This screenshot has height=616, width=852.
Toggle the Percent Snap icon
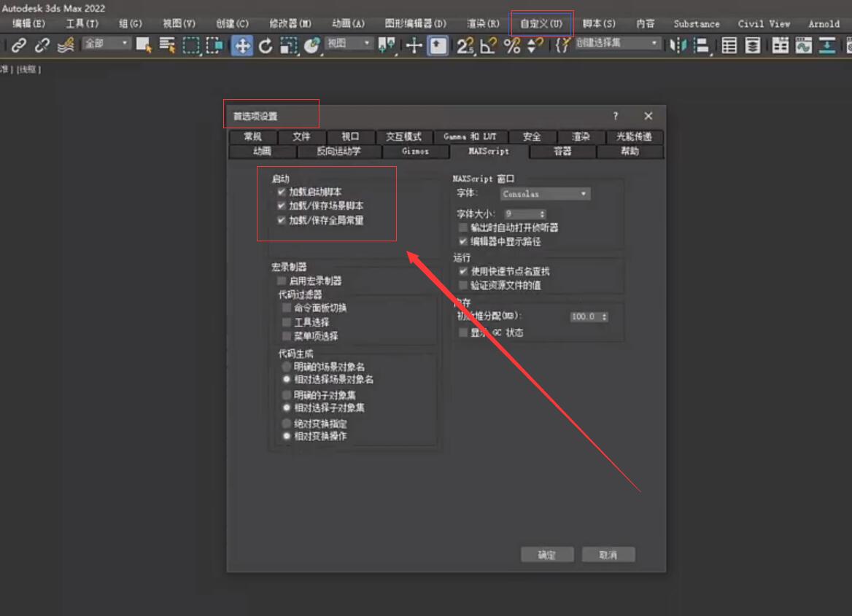click(x=512, y=46)
